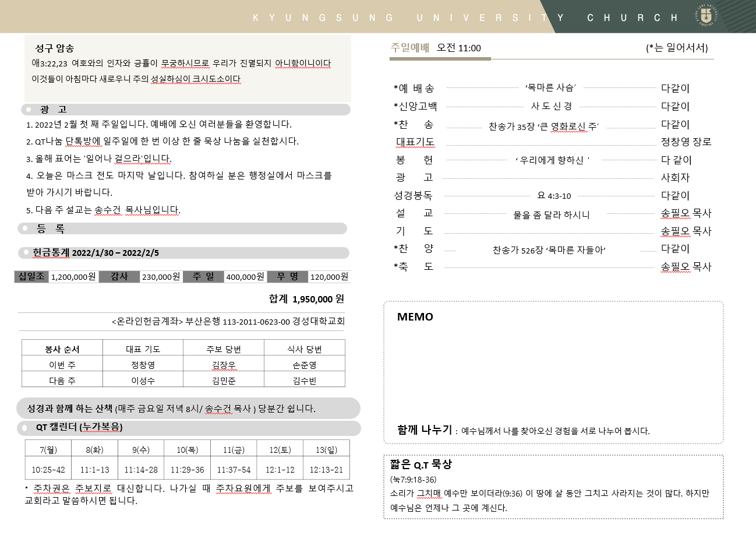Screen dimensions: 756x535
Task: Click the '대표 기도' column header
Action: 143,349
